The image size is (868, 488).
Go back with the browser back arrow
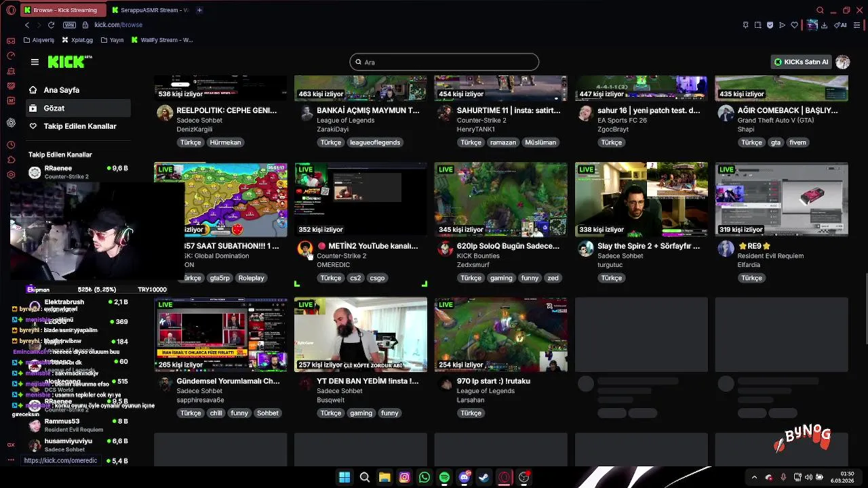click(27, 25)
